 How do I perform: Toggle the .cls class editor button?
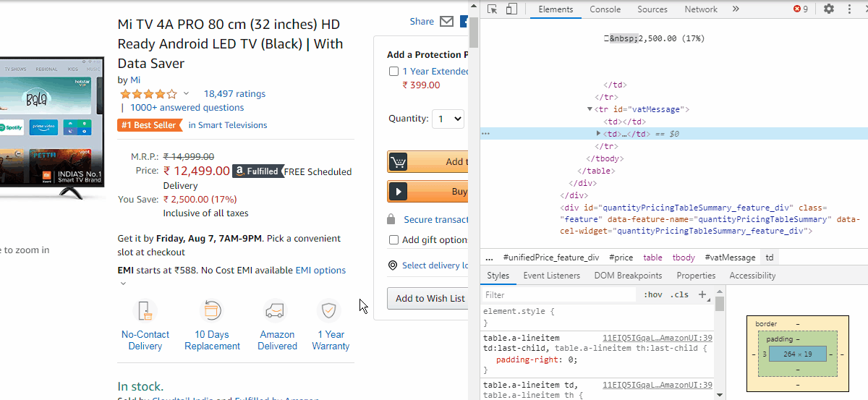click(x=679, y=294)
